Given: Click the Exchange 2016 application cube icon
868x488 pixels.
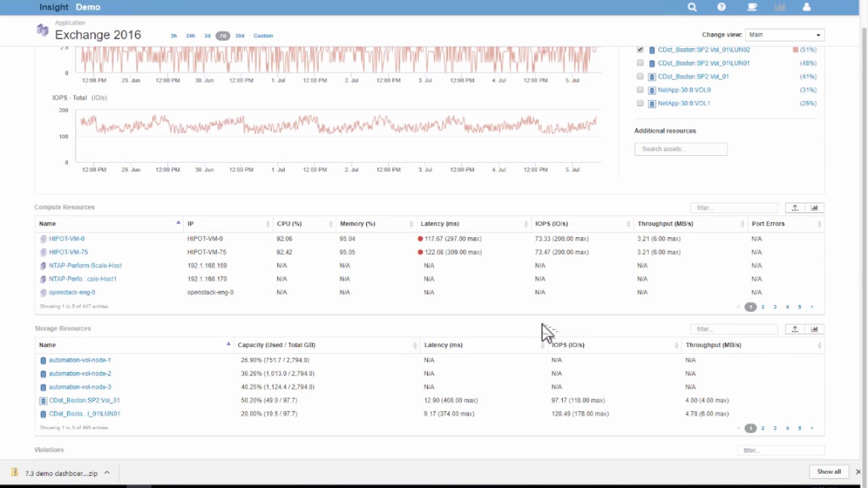Looking at the screenshot, I should coord(42,30).
